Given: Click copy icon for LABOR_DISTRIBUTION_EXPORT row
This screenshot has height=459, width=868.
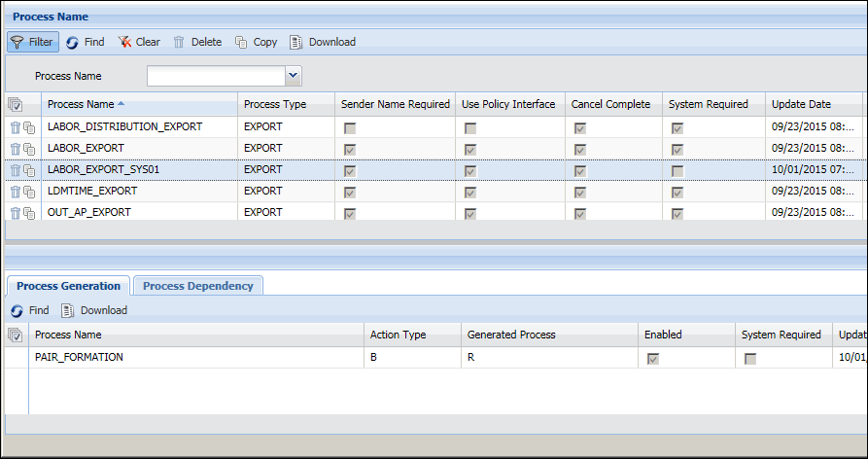Looking at the screenshot, I should tap(29, 127).
